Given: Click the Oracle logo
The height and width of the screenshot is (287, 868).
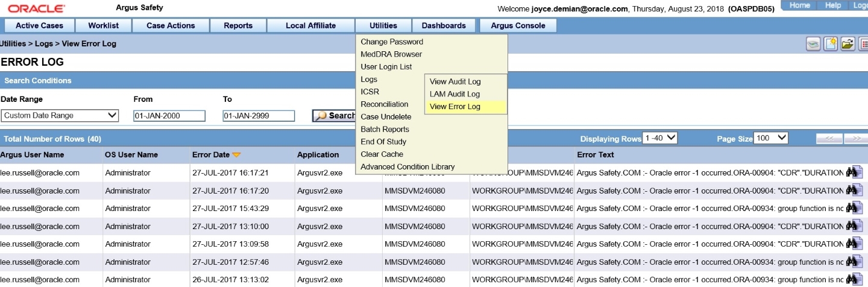Looking at the screenshot, I should pyautogui.click(x=37, y=8).
